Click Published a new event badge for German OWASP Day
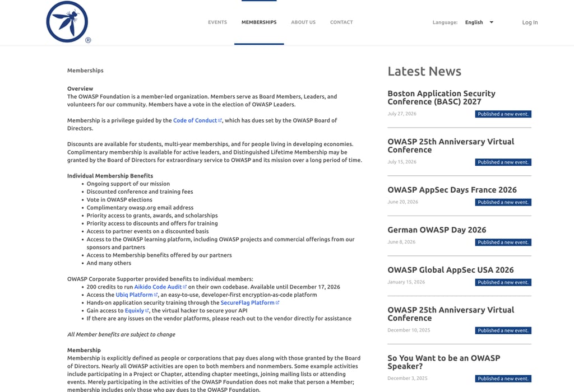The image size is (574, 392). point(503,242)
